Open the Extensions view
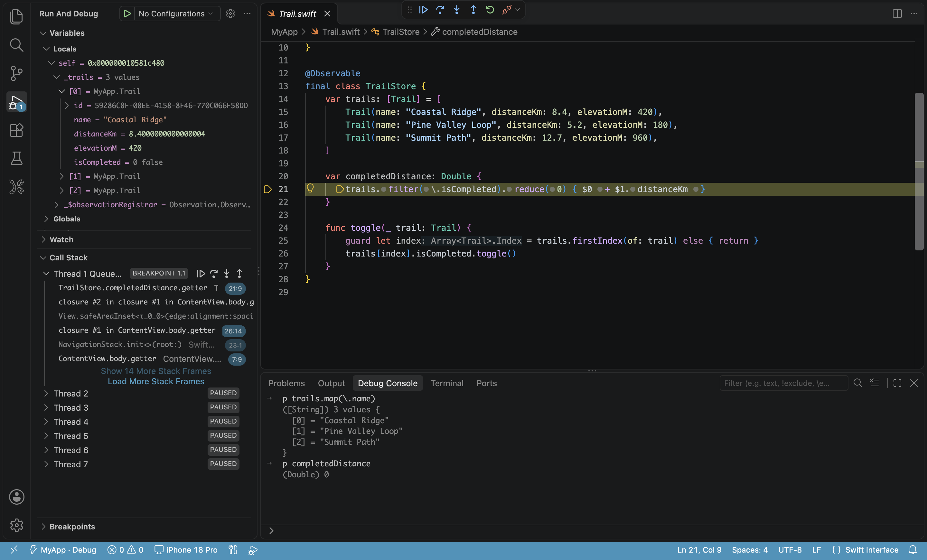 [x=16, y=130]
